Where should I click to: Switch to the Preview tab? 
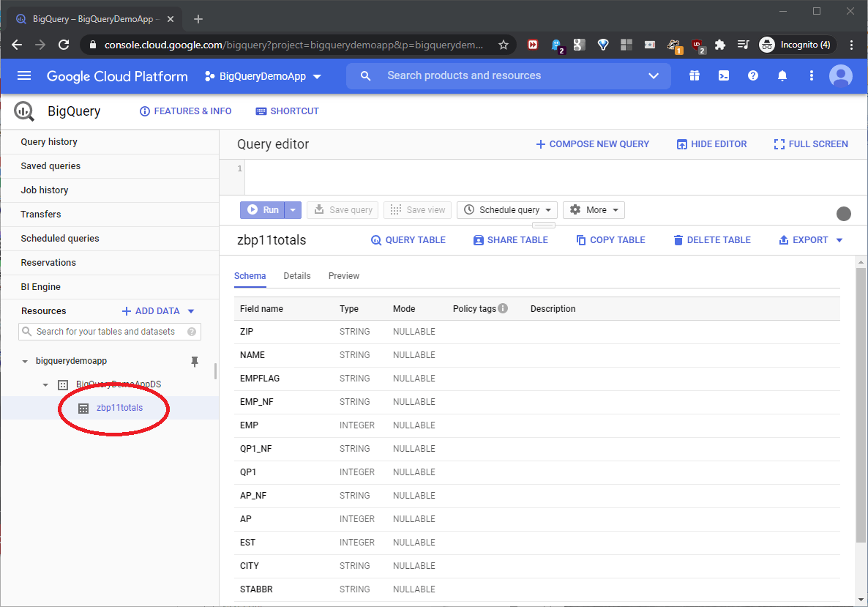click(x=343, y=276)
